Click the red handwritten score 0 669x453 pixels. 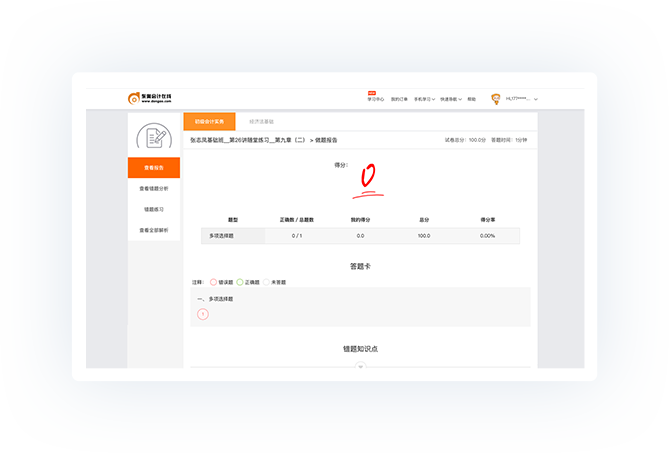pyautogui.click(x=368, y=178)
